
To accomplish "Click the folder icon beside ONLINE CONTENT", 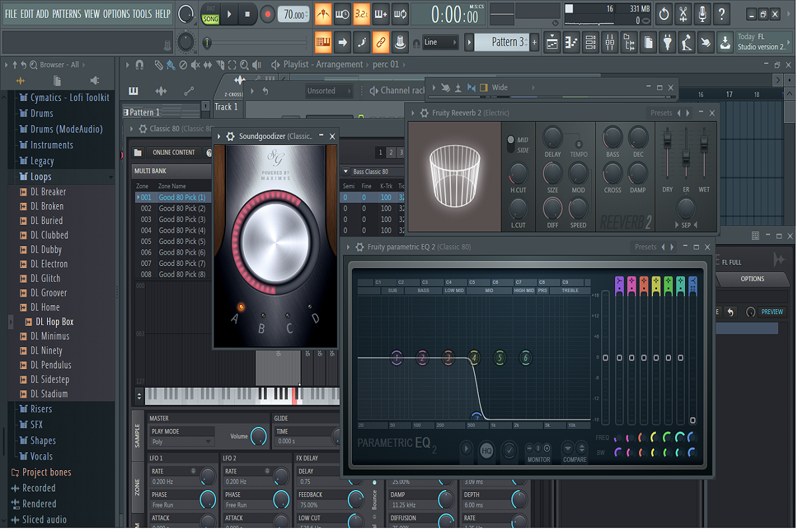I will point(137,152).
